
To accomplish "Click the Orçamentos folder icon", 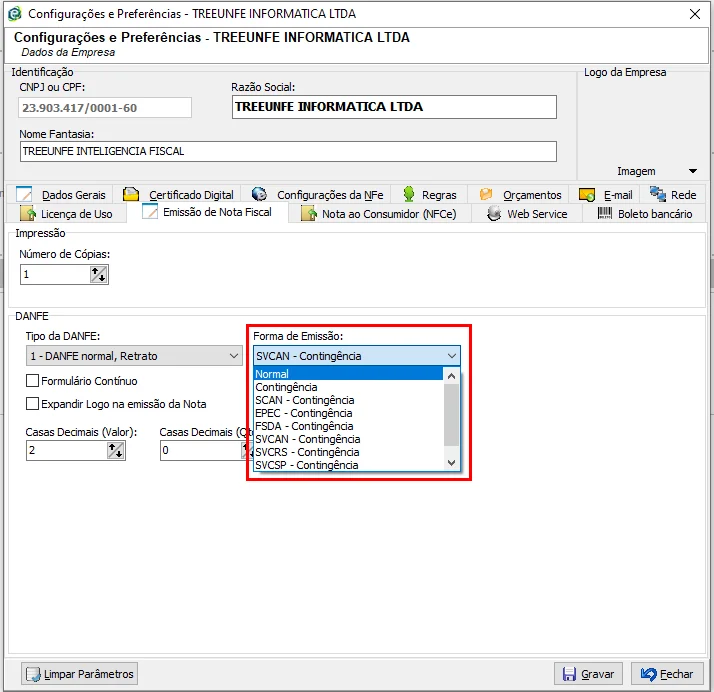I will pyautogui.click(x=485, y=194).
